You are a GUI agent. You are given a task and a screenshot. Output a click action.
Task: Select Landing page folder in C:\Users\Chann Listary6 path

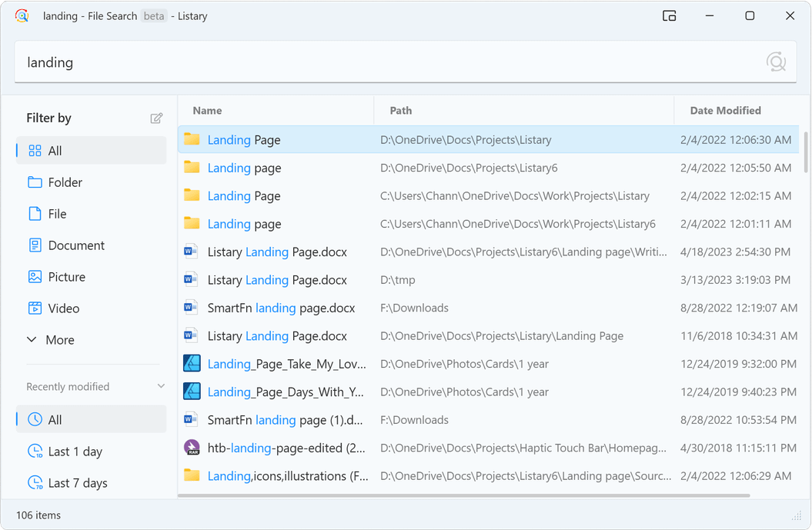click(x=488, y=224)
